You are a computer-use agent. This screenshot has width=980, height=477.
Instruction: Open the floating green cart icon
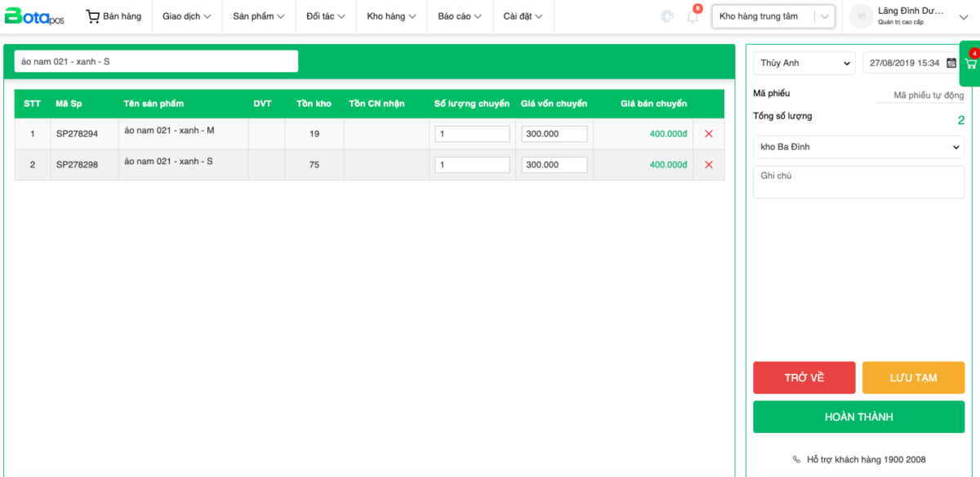tap(970, 64)
